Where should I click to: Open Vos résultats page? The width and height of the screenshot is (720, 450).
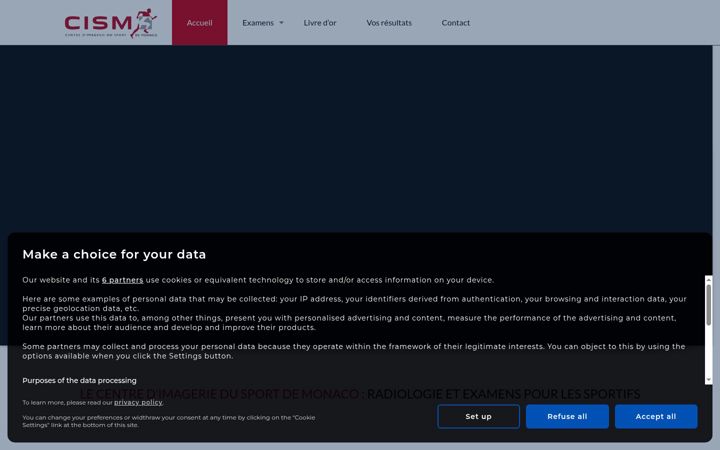(389, 22)
